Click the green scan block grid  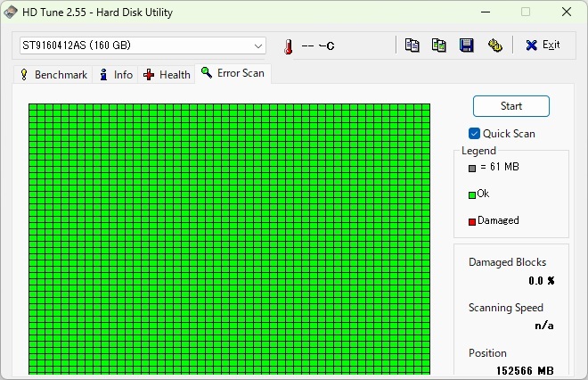click(230, 239)
